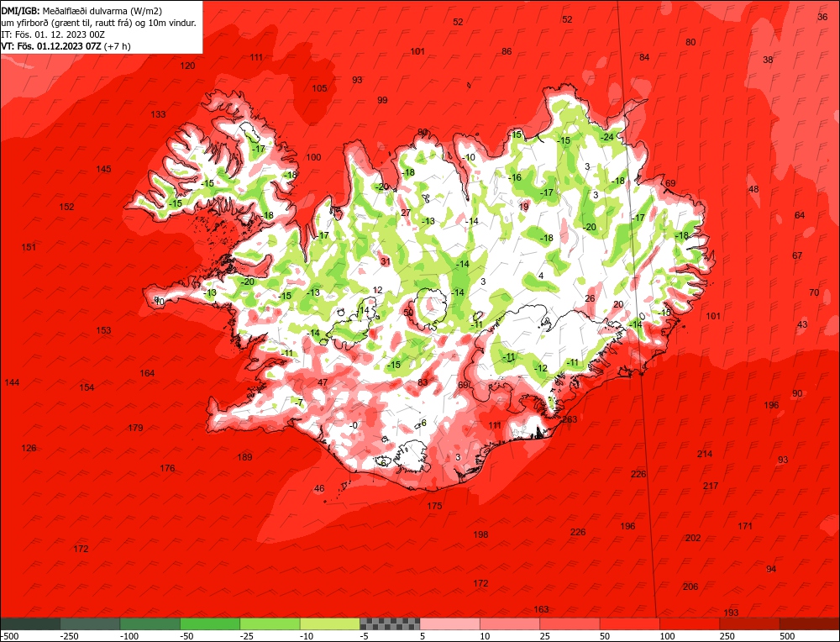Select the map value 193
The width and height of the screenshot is (840, 642).
(731, 613)
